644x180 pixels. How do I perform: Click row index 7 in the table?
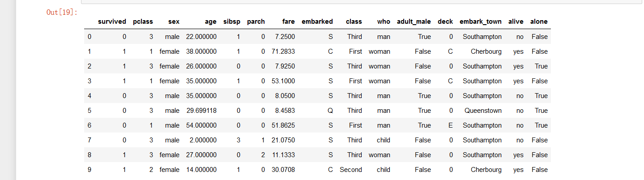90,140
